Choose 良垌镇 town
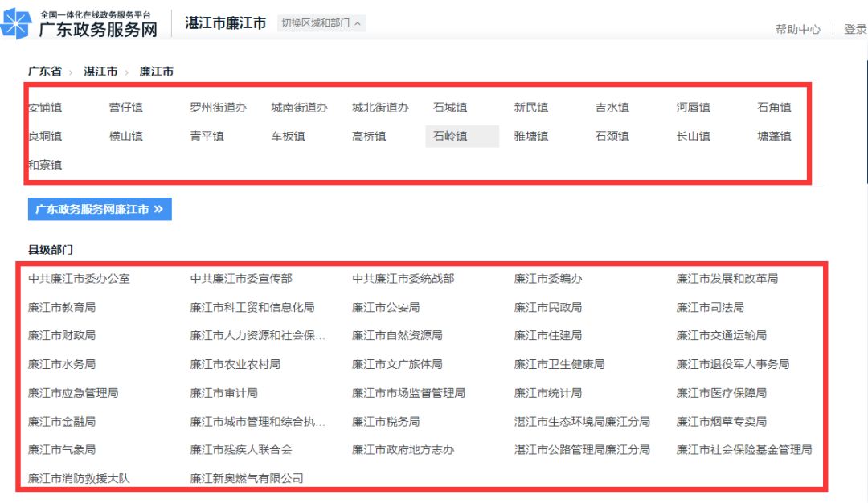 point(45,136)
